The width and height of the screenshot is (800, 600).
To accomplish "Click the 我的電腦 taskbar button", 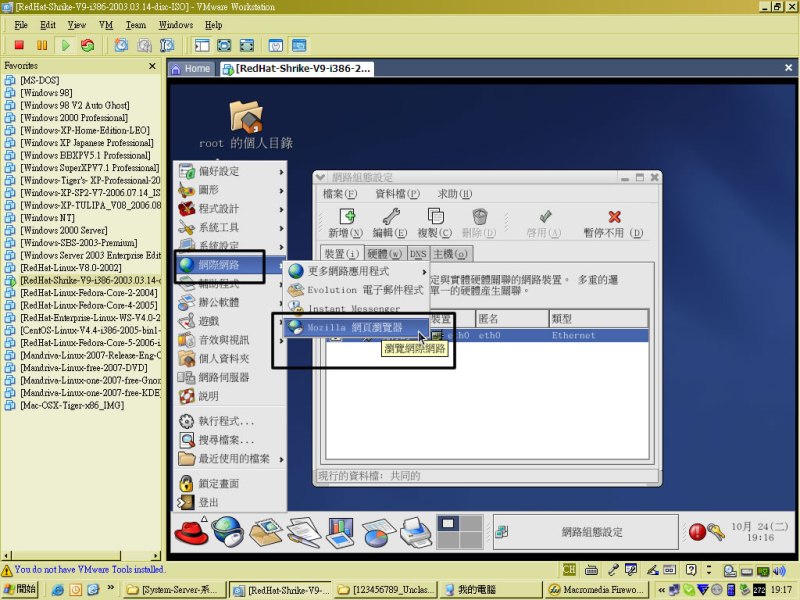I will coord(489,590).
